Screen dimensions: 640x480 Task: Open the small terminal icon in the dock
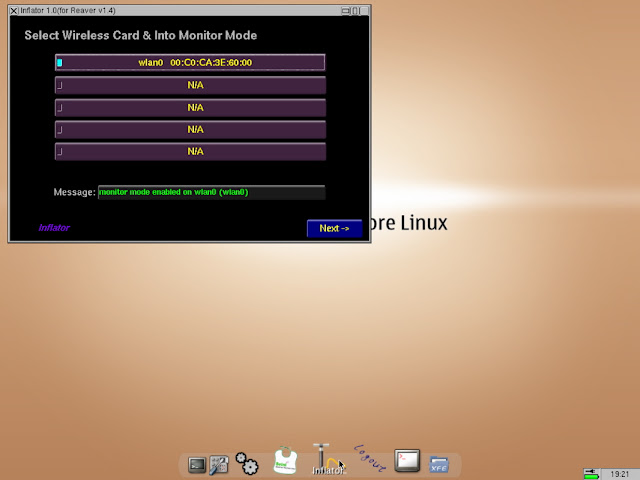tap(197, 465)
